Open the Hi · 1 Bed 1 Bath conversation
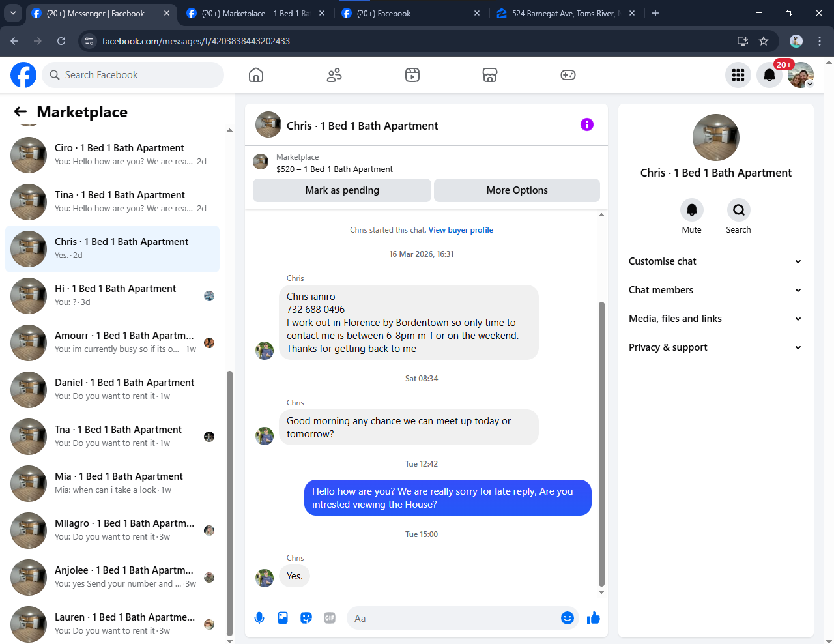Image resolution: width=834 pixels, height=644 pixels. pyautogui.click(x=112, y=296)
